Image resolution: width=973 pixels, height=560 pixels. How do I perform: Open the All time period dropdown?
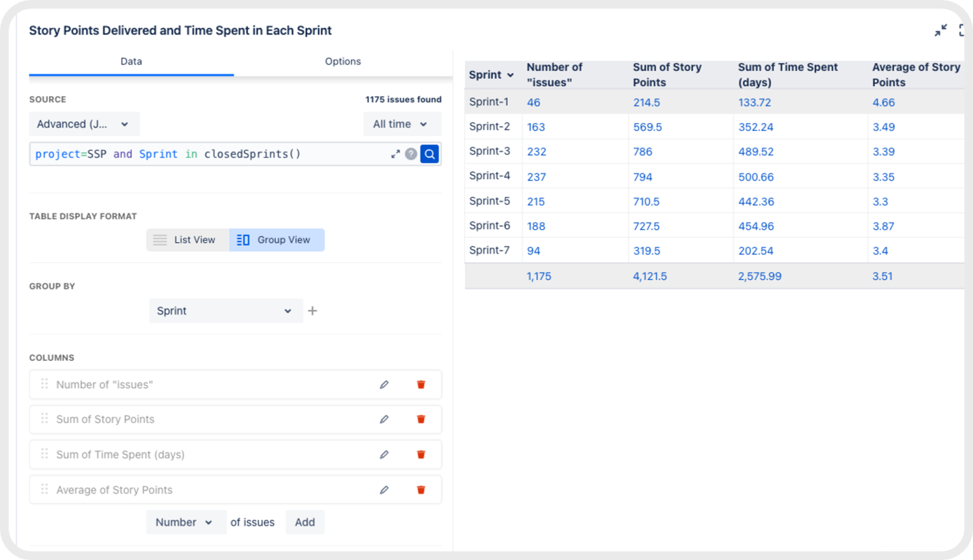point(402,124)
